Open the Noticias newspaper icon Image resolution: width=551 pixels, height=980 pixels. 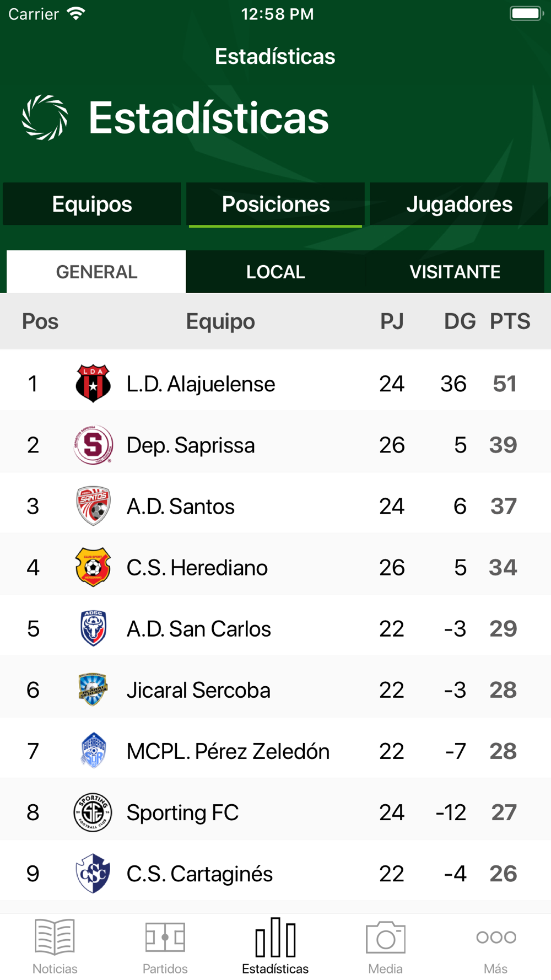click(55, 936)
